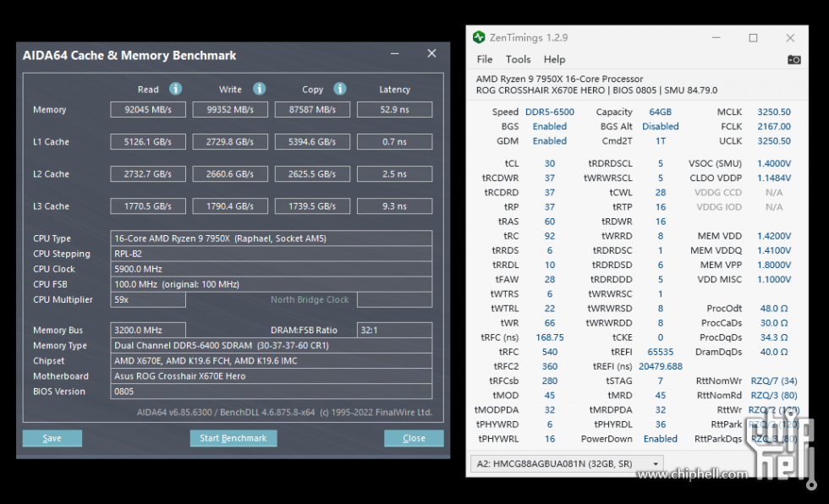Click the empty North Bridge Clock field
This screenshot has height=504, width=829.
tap(394, 299)
